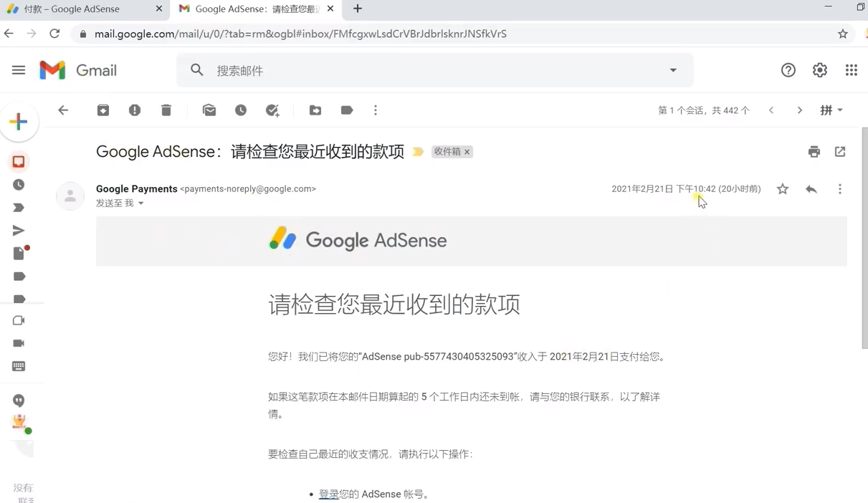Go to the older conversation
This screenshot has width=868, height=503.
[800, 110]
